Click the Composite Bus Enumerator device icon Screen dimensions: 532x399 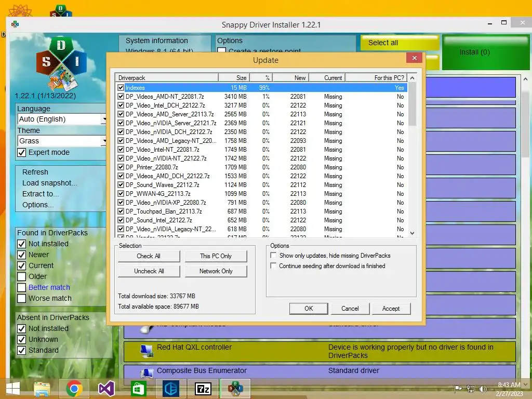click(147, 373)
